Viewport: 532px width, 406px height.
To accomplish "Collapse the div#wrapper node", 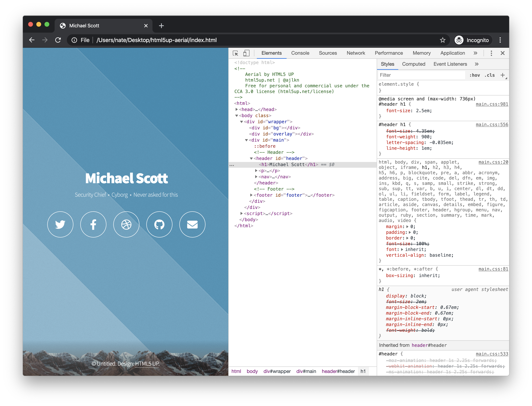I will click(x=242, y=122).
